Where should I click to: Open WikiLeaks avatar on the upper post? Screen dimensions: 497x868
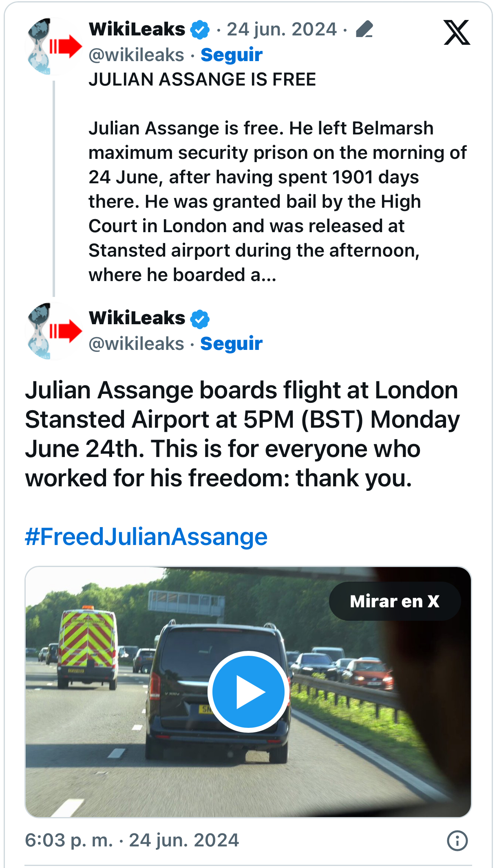(x=53, y=46)
